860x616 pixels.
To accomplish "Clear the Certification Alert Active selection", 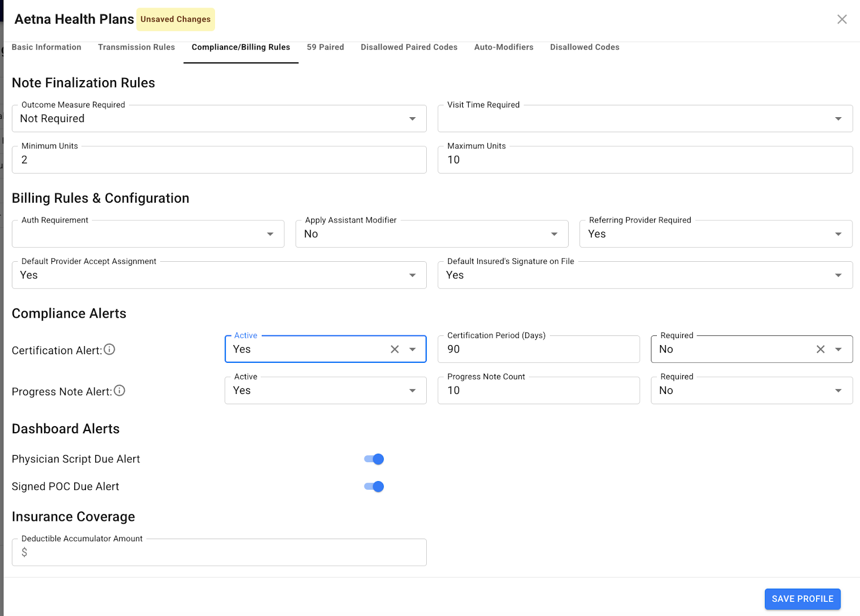I will point(395,349).
